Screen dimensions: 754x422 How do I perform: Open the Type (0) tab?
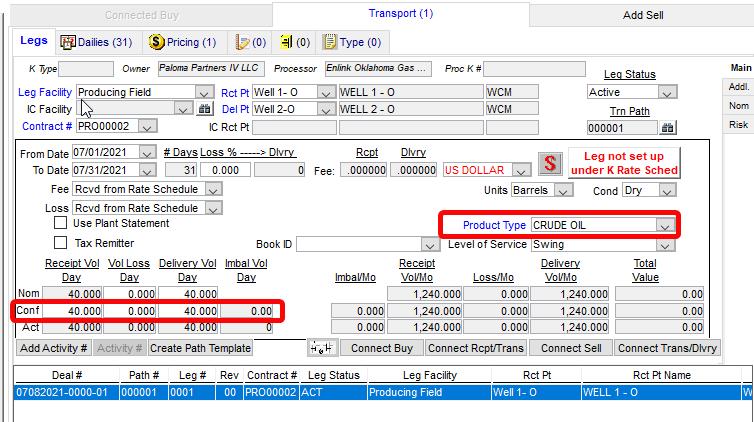351,42
